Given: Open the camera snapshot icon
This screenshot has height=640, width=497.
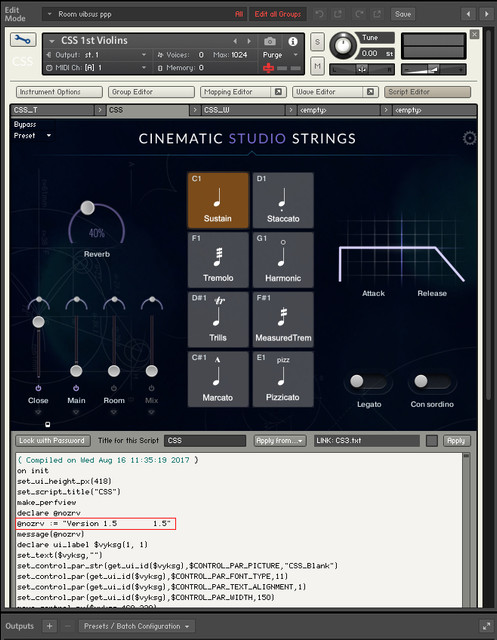Looking at the screenshot, I should pyautogui.click(x=270, y=41).
